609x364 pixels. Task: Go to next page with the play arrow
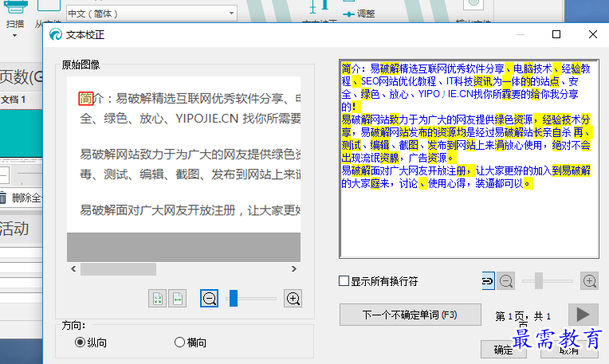[583, 315]
